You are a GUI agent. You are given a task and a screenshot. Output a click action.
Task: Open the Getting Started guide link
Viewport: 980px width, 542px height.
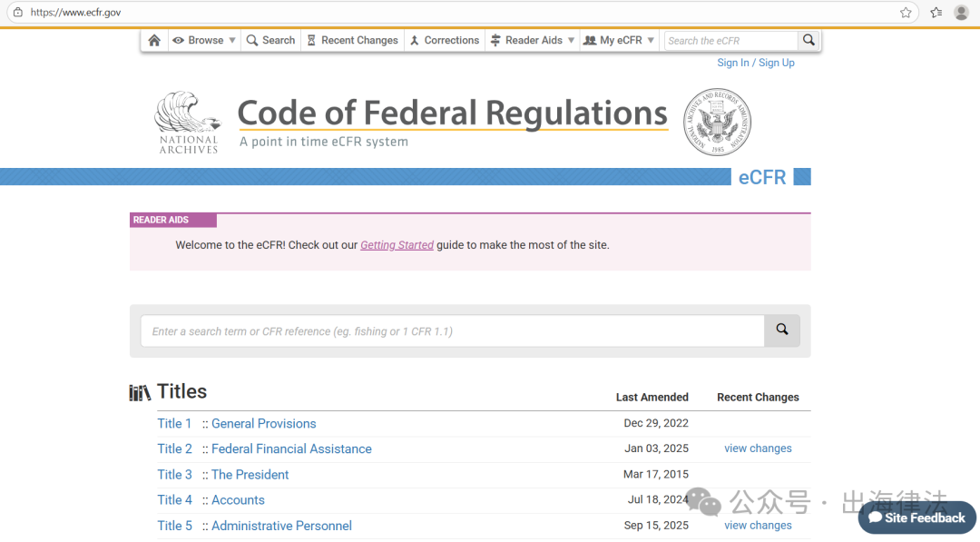tap(397, 245)
